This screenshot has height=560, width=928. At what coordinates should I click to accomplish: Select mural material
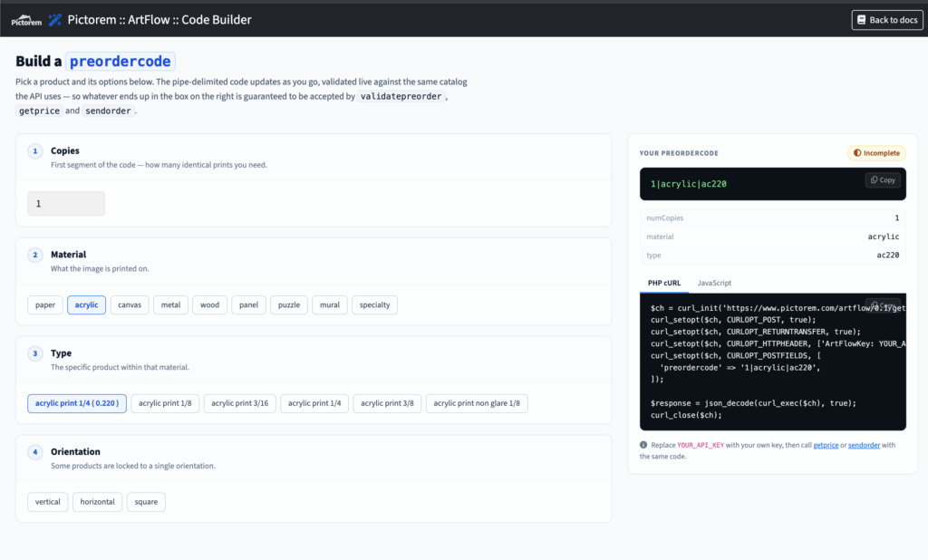[x=330, y=304]
